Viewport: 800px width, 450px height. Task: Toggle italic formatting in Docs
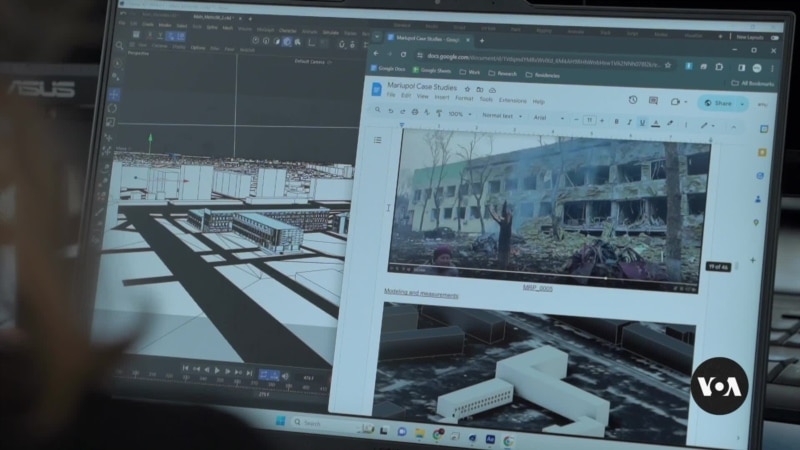[x=629, y=122]
